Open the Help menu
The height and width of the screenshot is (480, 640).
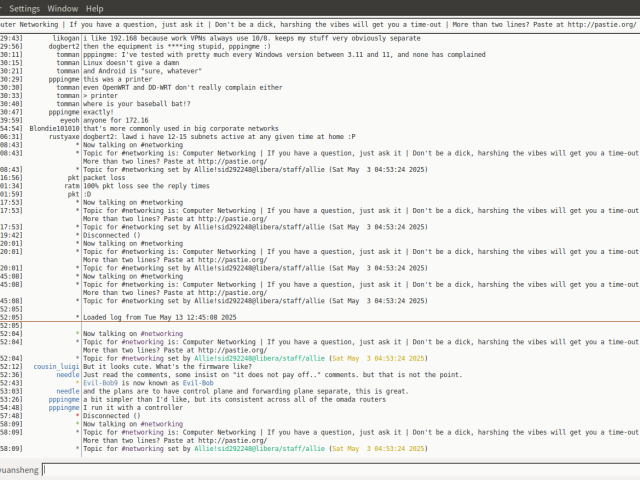click(94, 8)
